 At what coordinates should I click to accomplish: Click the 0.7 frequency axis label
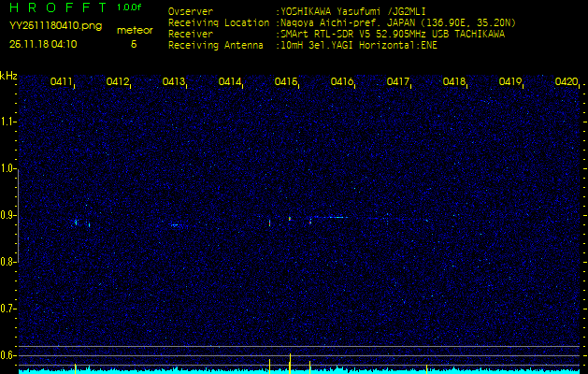tap(8, 309)
